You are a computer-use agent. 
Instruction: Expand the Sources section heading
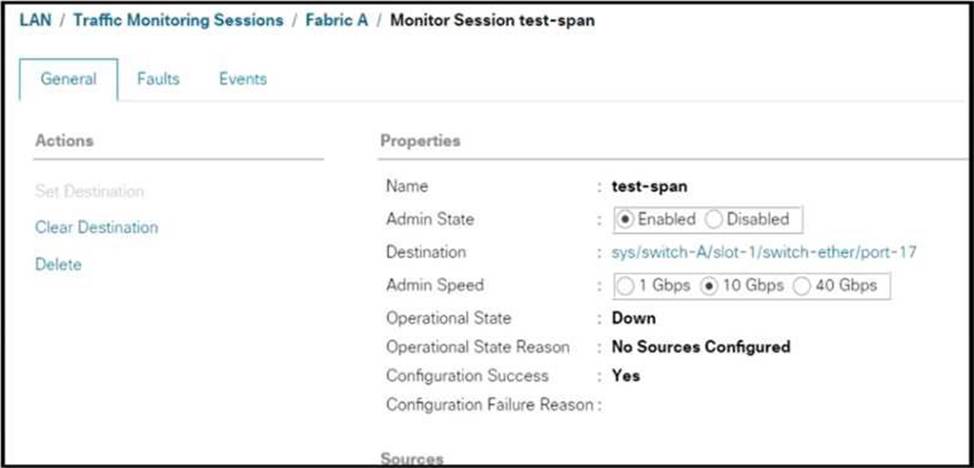coord(412,459)
